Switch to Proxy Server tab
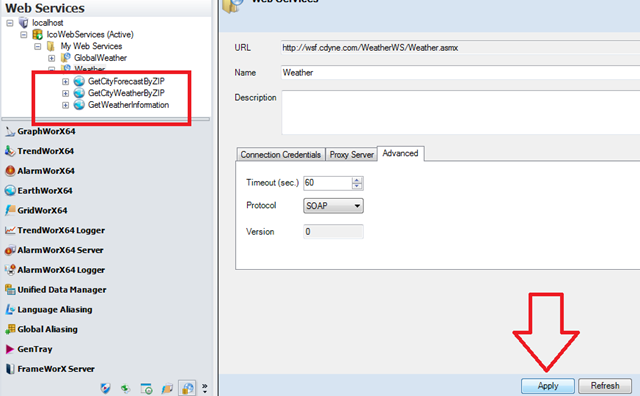The height and width of the screenshot is (396, 640). tap(351, 155)
